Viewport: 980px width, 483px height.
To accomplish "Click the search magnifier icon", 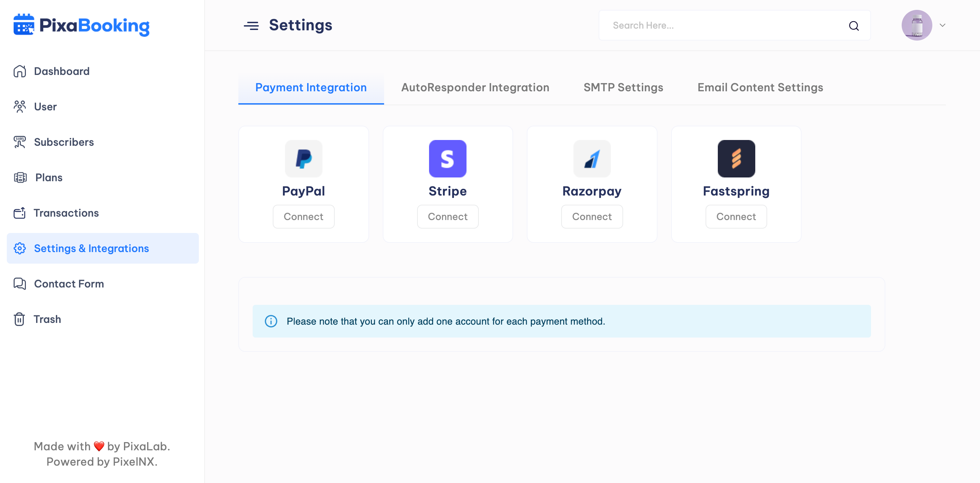I will coord(854,26).
